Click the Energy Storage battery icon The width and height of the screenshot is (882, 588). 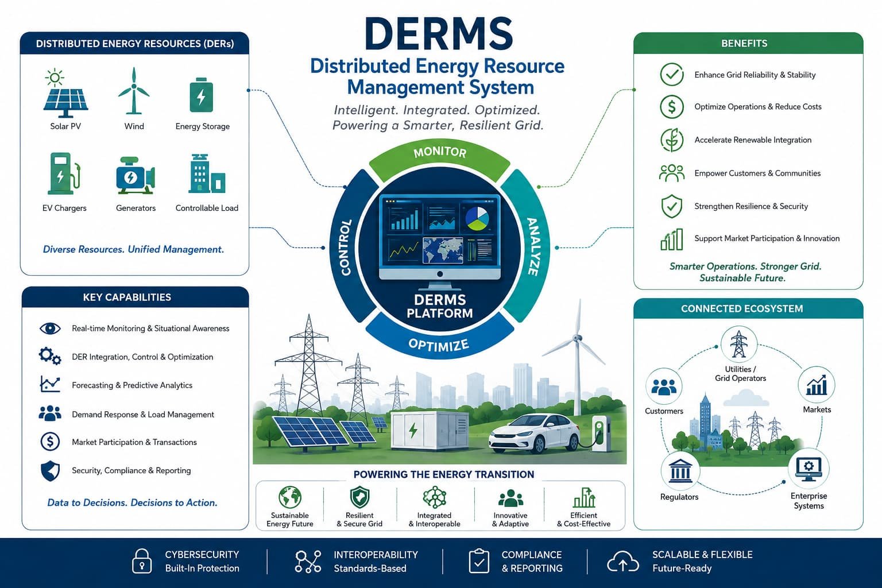[201, 95]
